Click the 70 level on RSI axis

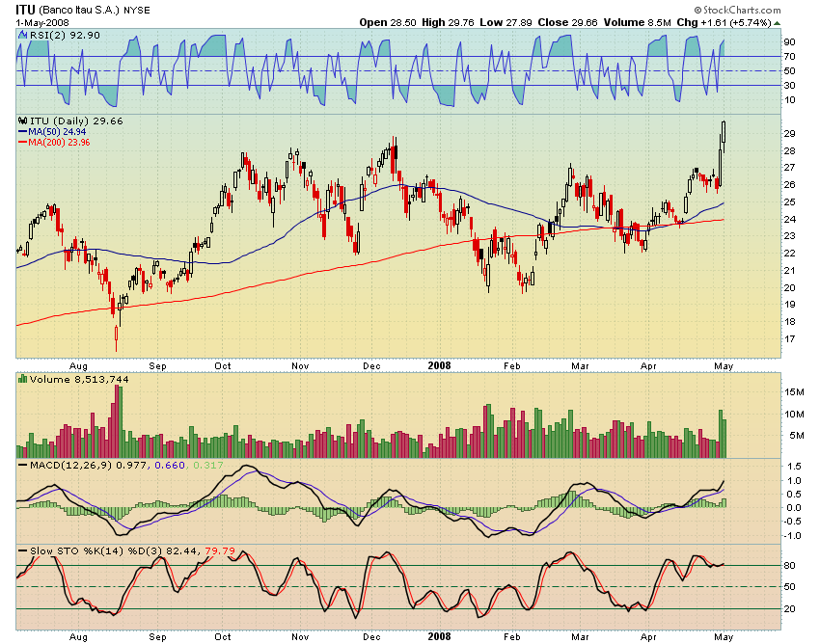pos(789,57)
